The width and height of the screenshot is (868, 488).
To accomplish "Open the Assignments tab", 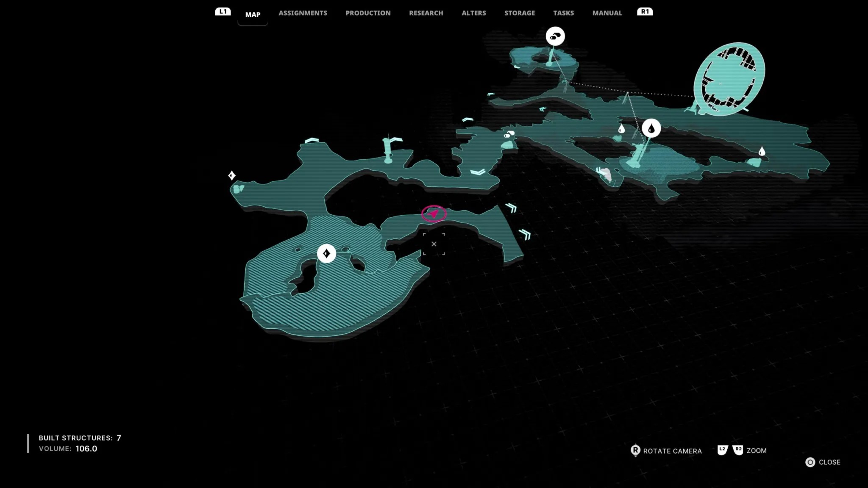I will click(303, 13).
